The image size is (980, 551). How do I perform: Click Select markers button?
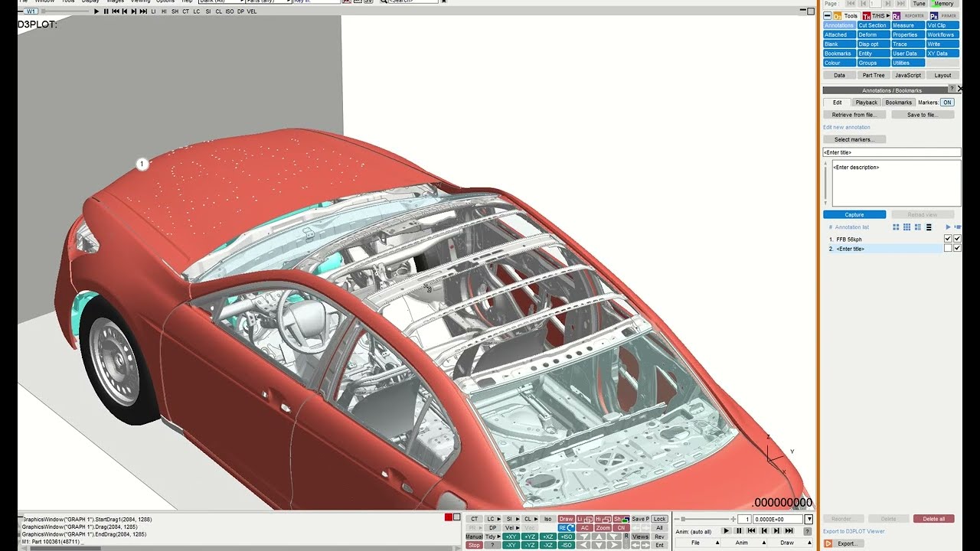[854, 139]
